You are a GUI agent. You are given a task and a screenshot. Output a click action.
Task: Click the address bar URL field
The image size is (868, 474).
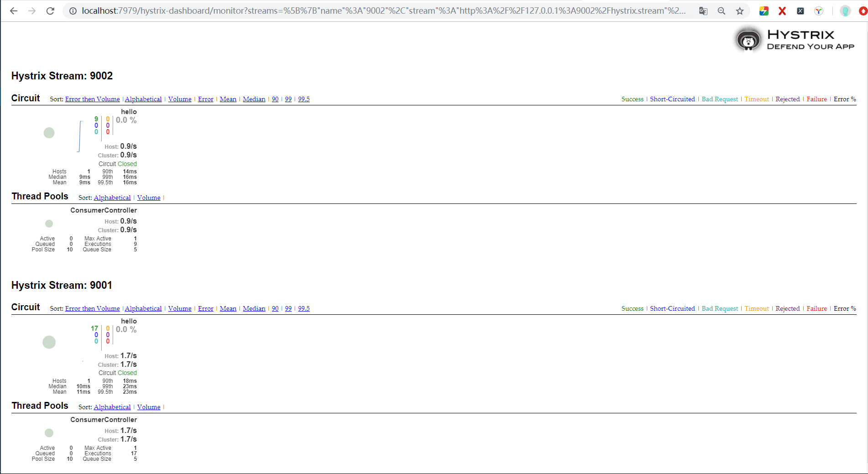[383, 11]
